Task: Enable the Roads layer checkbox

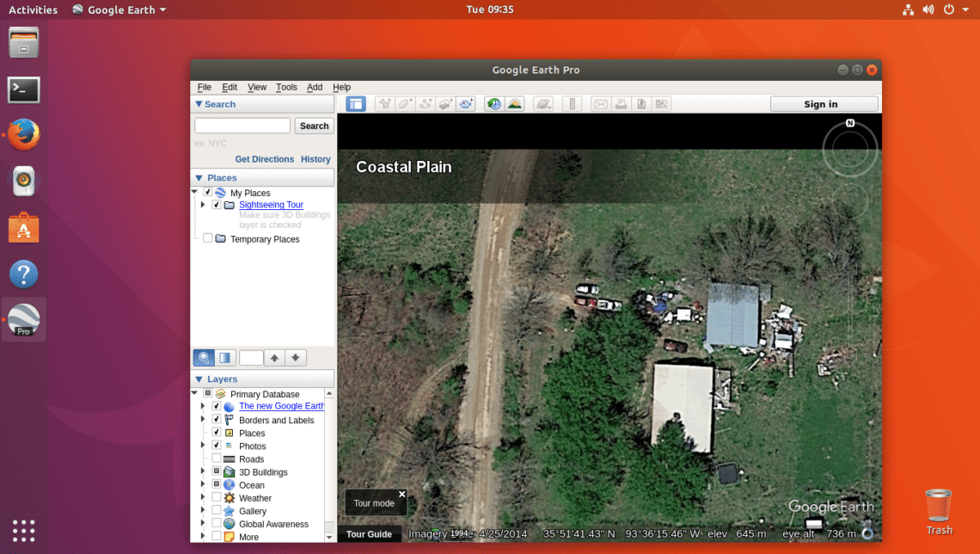Action: click(217, 459)
